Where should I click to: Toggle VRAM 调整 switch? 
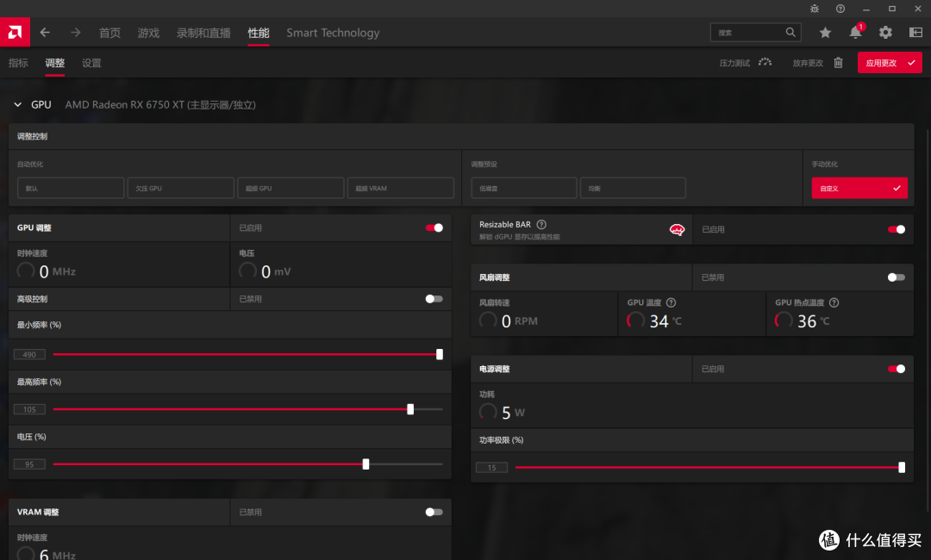point(434,512)
